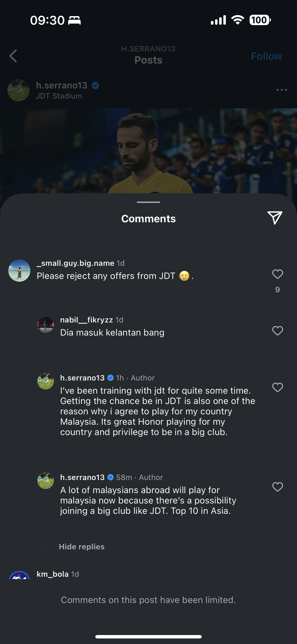Tap the km_bola username

pos(52,574)
